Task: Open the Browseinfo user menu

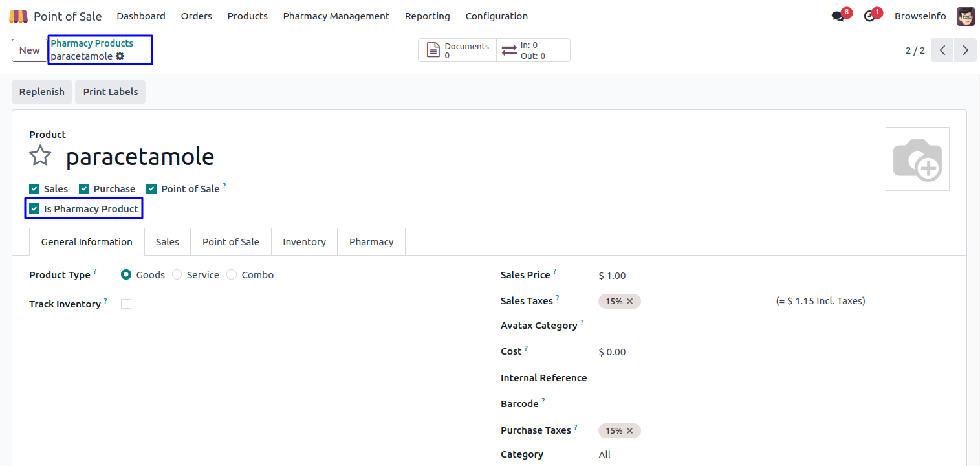Action: pos(920,16)
